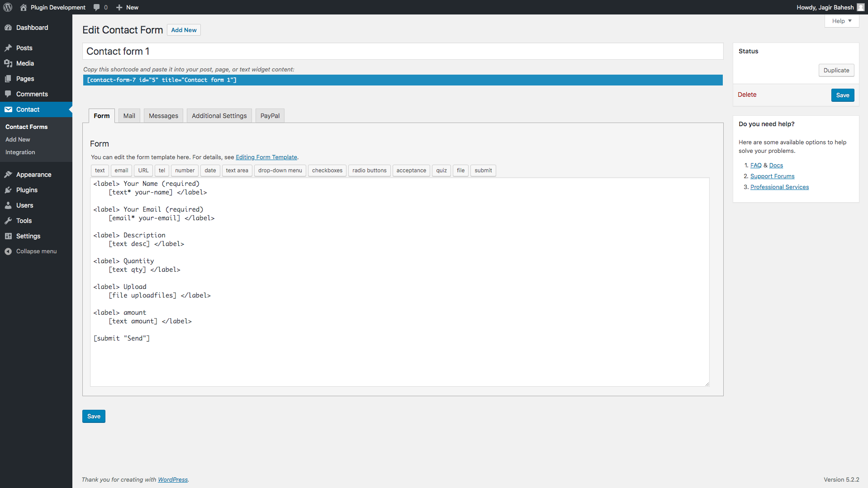Image resolution: width=868 pixels, height=488 pixels.
Task: Click Howdy, Jagir Bahesh account menu
Action: (x=830, y=7)
